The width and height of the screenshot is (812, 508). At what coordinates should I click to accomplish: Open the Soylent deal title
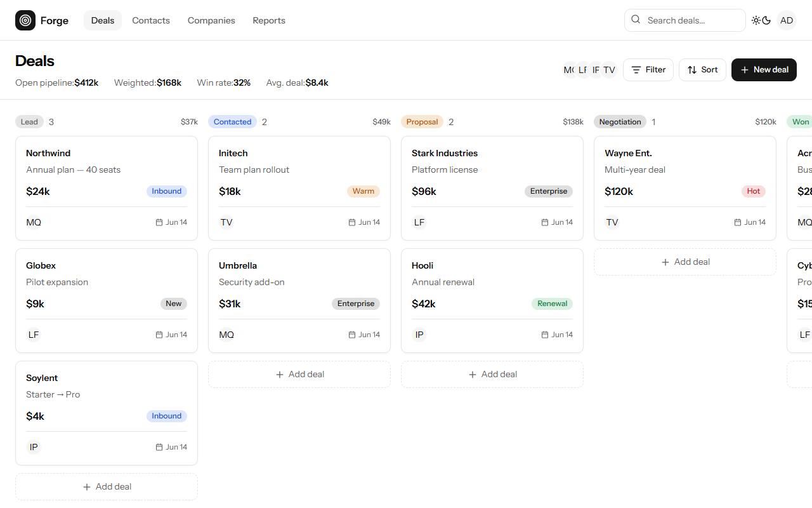point(42,378)
